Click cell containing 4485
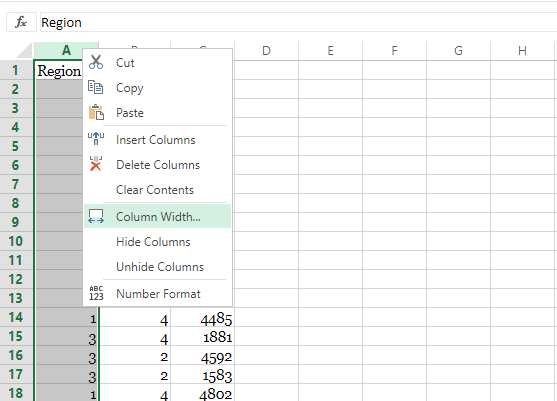 pyautogui.click(x=202, y=317)
